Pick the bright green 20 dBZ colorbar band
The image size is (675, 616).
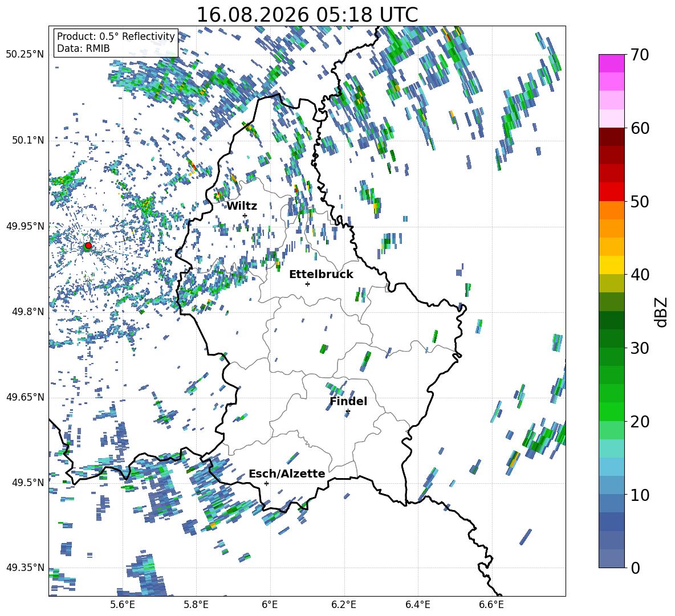coord(611,411)
